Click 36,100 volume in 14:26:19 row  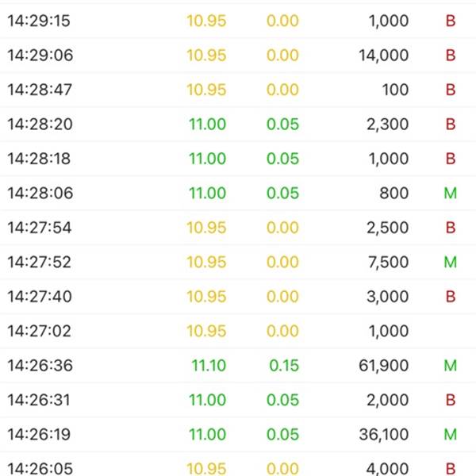click(384, 435)
